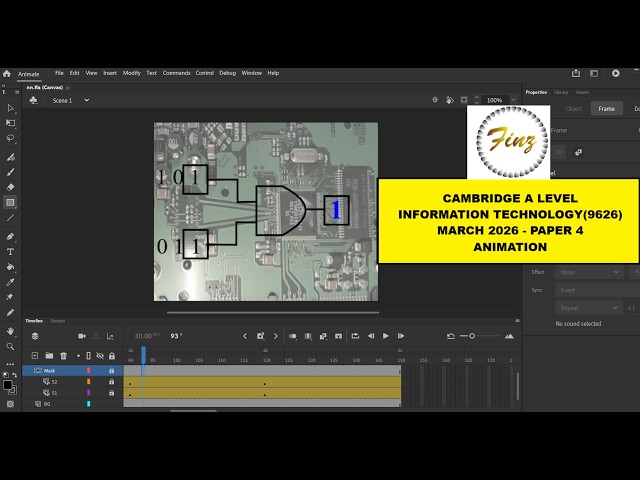Click the New Folder icon

(x=49, y=356)
